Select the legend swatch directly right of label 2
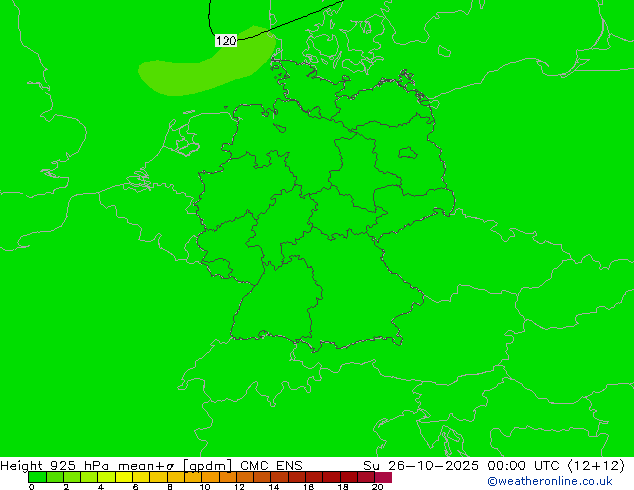 (72, 477)
